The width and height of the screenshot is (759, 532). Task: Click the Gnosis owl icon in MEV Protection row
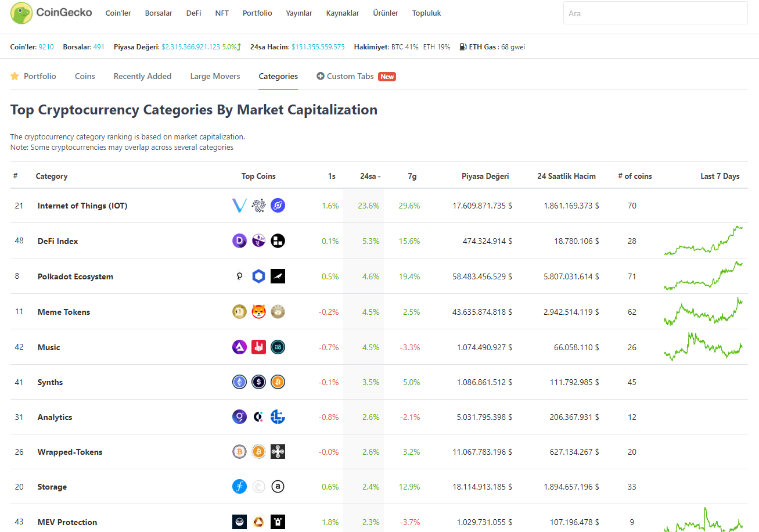[239, 522]
